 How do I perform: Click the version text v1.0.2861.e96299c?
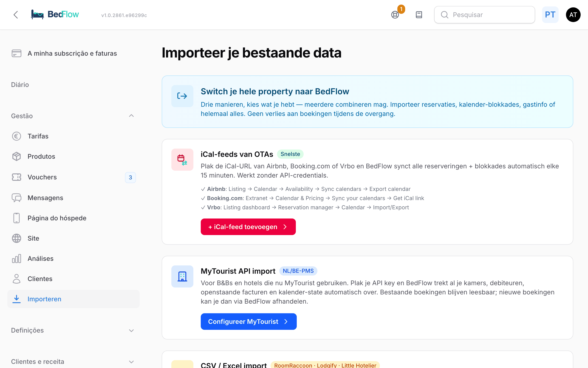pos(124,15)
